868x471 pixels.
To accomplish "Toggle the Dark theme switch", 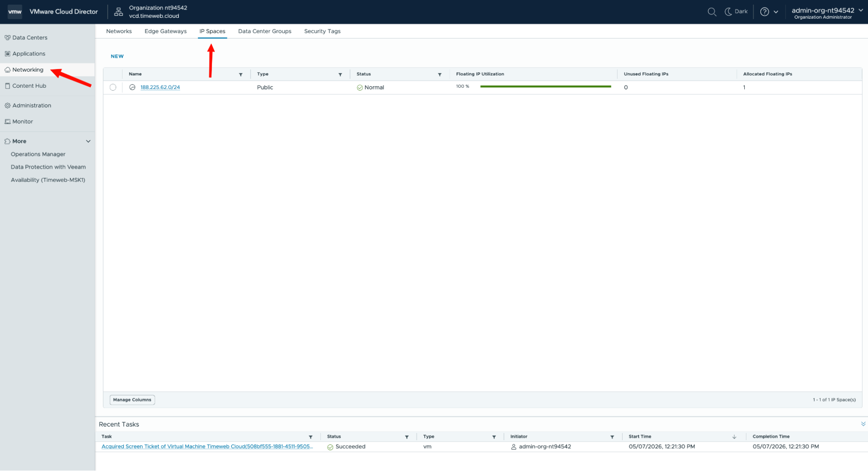I will pyautogui.click(x=736, y=12).
